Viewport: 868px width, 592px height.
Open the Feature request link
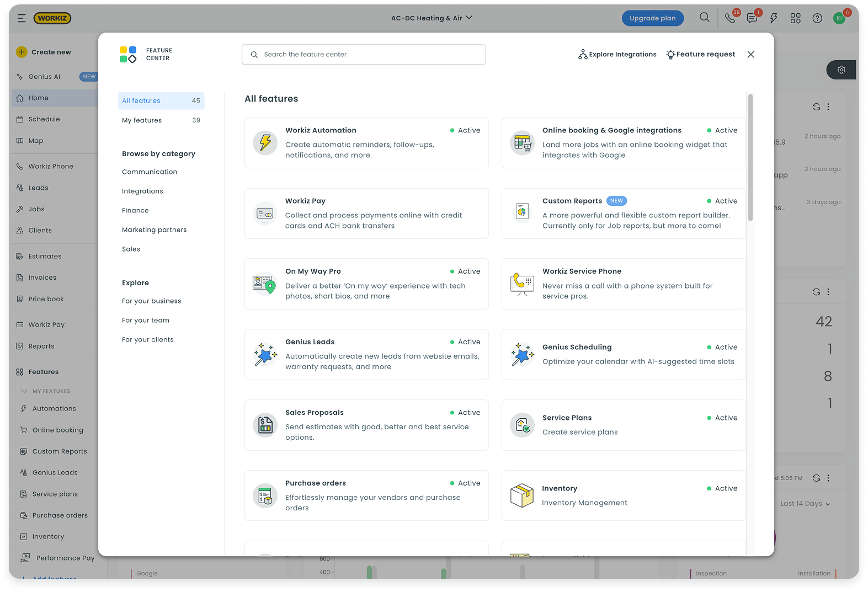pyautogui.click(x=701, y=55)
